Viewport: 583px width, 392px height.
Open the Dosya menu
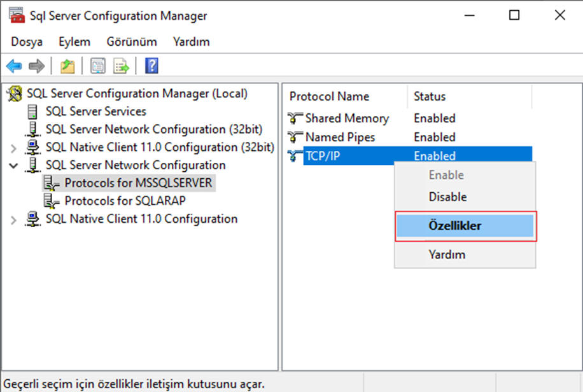pos(26,41)
